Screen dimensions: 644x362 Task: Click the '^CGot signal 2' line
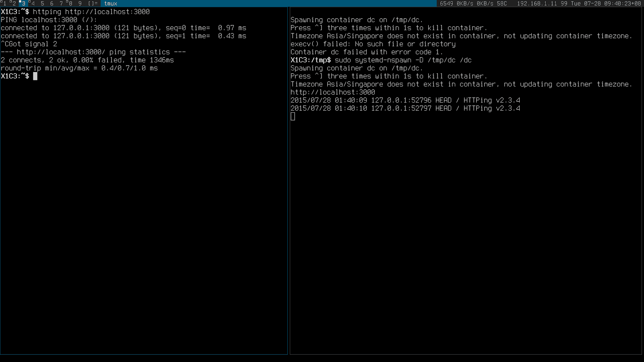(29, 44)
